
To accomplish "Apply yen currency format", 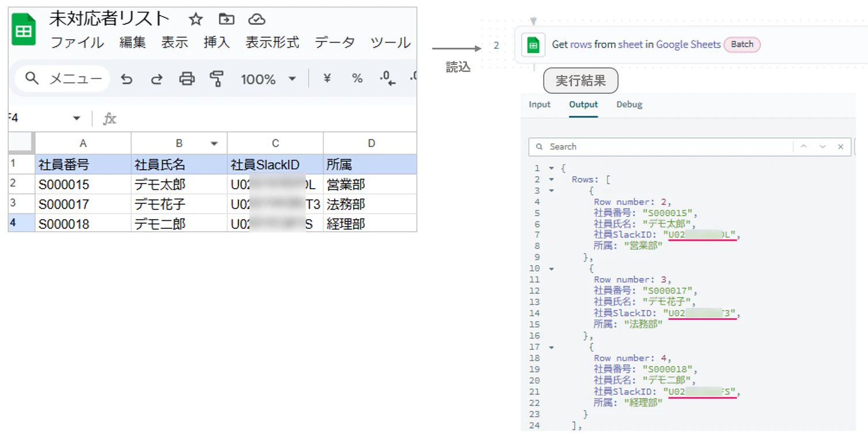I will coord(327,79).
